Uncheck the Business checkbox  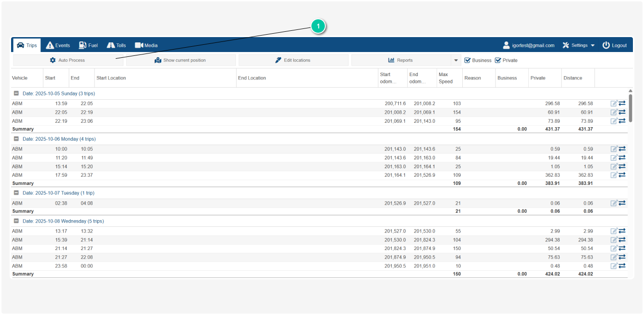click(467, 60)
